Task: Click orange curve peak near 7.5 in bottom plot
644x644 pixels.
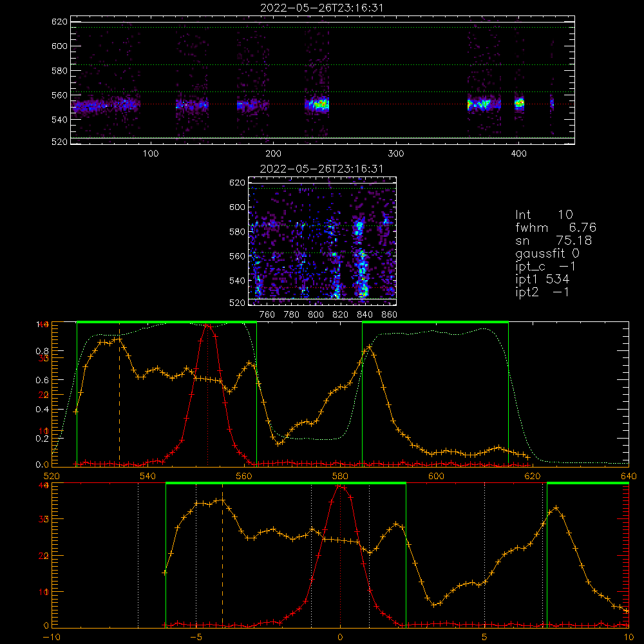Action: pyautogui.click(x=556, y=508)
